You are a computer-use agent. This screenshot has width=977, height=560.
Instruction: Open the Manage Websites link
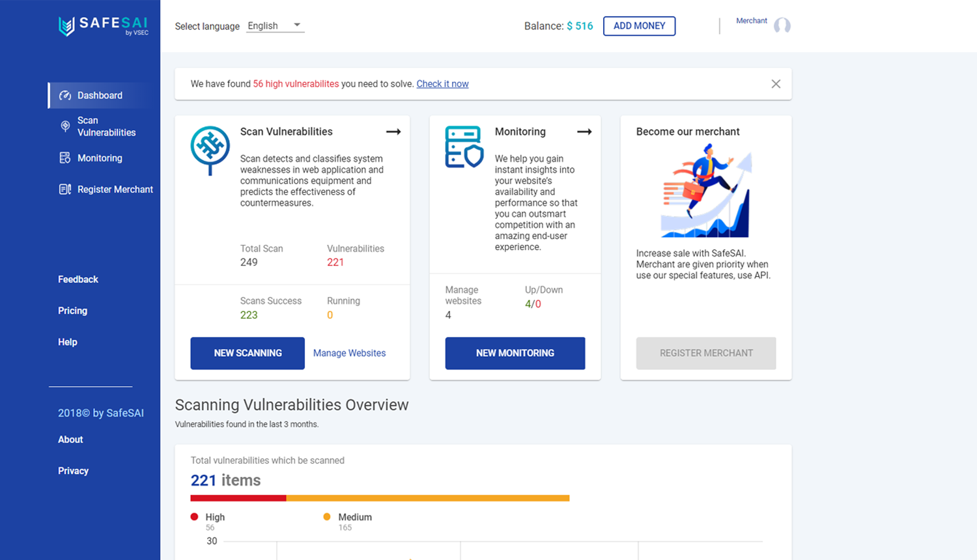point(349,353)
